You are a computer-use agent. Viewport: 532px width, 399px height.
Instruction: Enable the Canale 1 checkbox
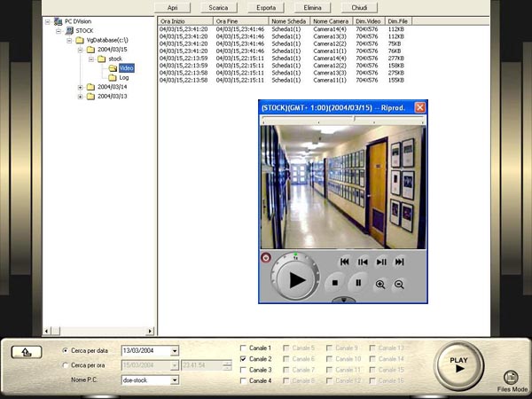(243, 348)
